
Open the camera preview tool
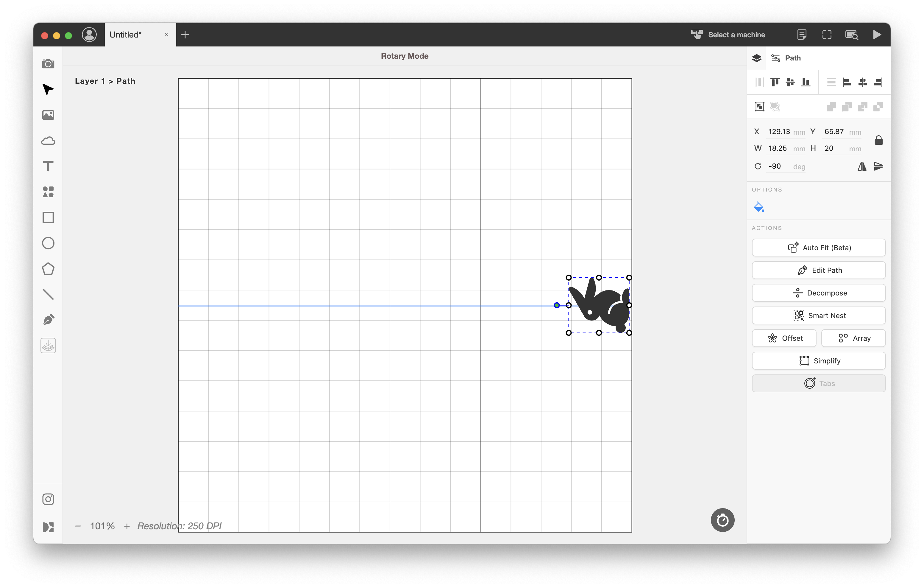[x=48, y=64]
